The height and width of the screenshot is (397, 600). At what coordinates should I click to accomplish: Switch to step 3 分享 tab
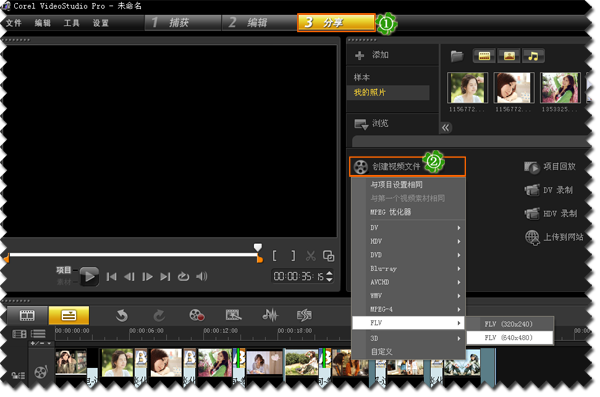pos(336,23)
